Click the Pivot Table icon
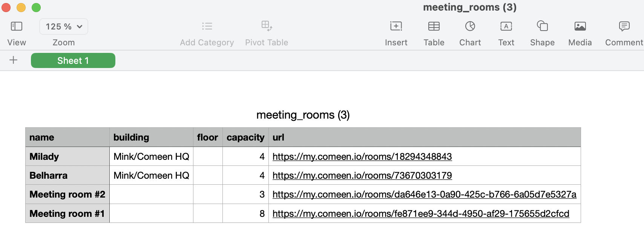 [267, 26]
